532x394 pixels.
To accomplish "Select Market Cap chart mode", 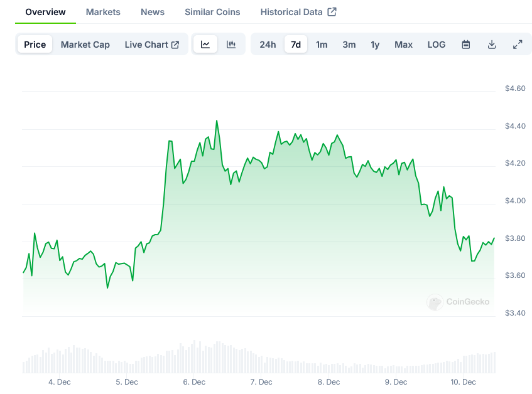I will click(85, 45).
